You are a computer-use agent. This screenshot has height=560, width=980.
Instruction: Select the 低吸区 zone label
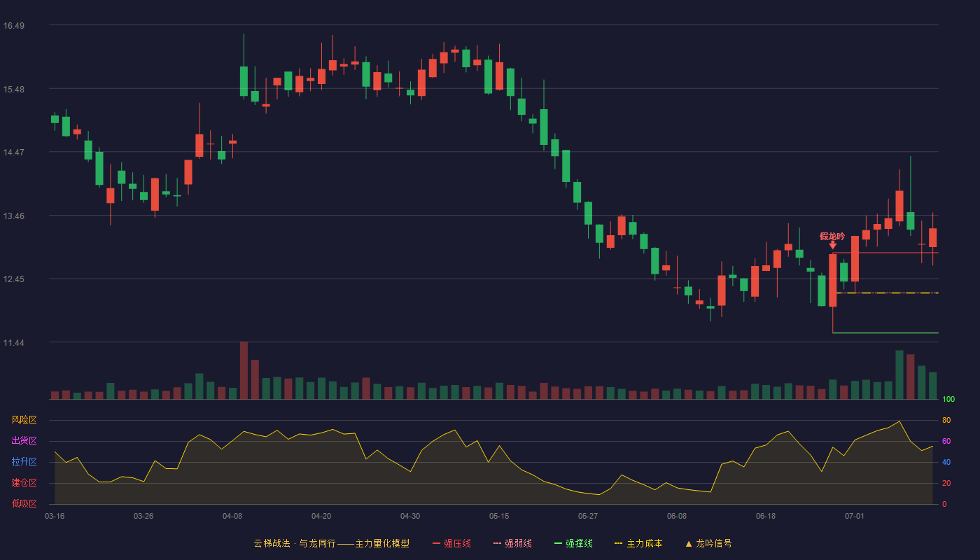coord(24,503)
